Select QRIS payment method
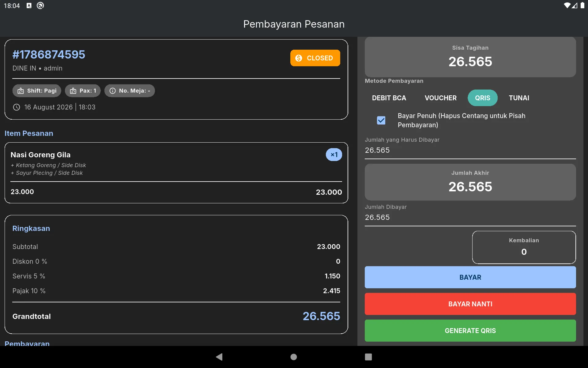The image size is (588, 368). [x=482, y=98]
